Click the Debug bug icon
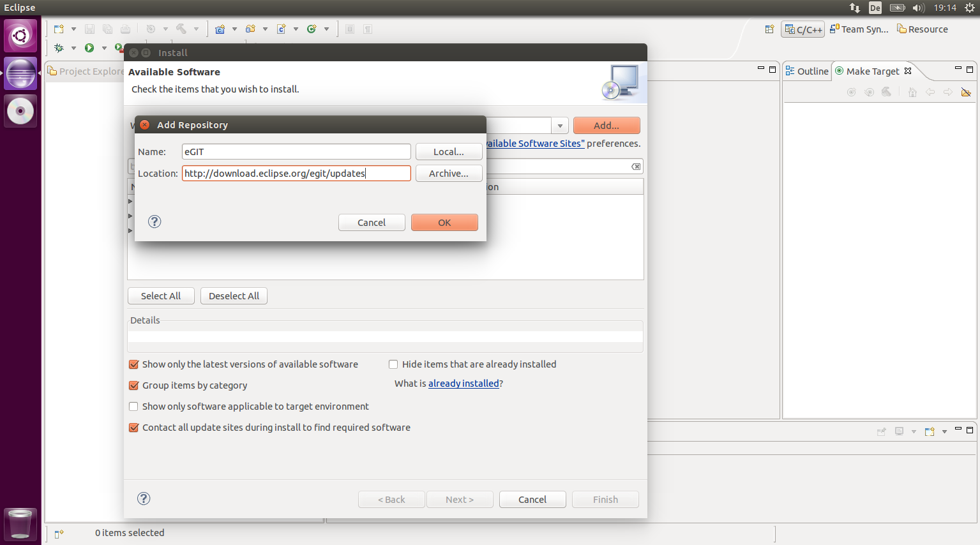This screenshot has width=980, height=545. click(x=59, y=48)
